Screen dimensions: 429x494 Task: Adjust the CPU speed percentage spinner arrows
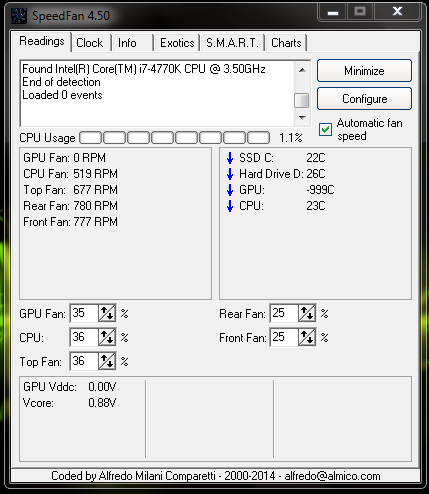point(107,337)
